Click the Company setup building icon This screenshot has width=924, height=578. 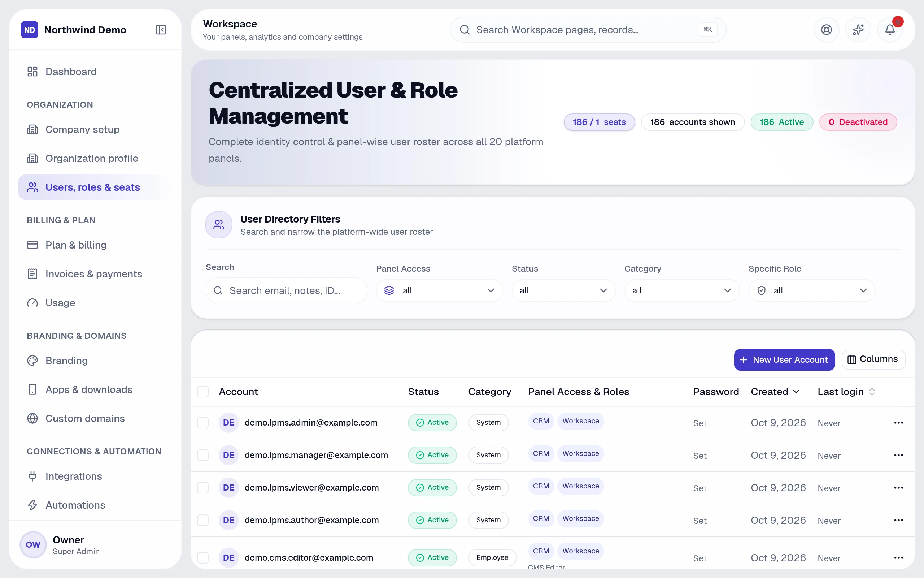pyautogui.click(x=32, y=129)
